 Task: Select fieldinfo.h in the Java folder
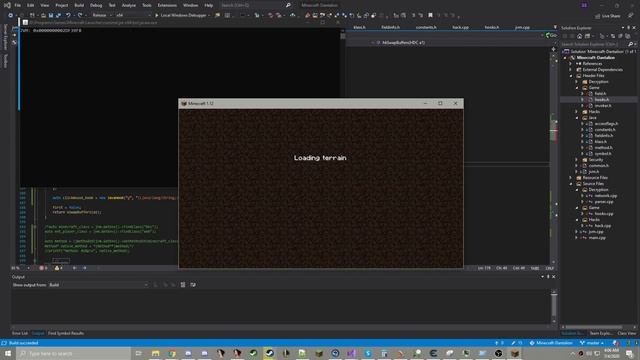click(x=604, y=136)
